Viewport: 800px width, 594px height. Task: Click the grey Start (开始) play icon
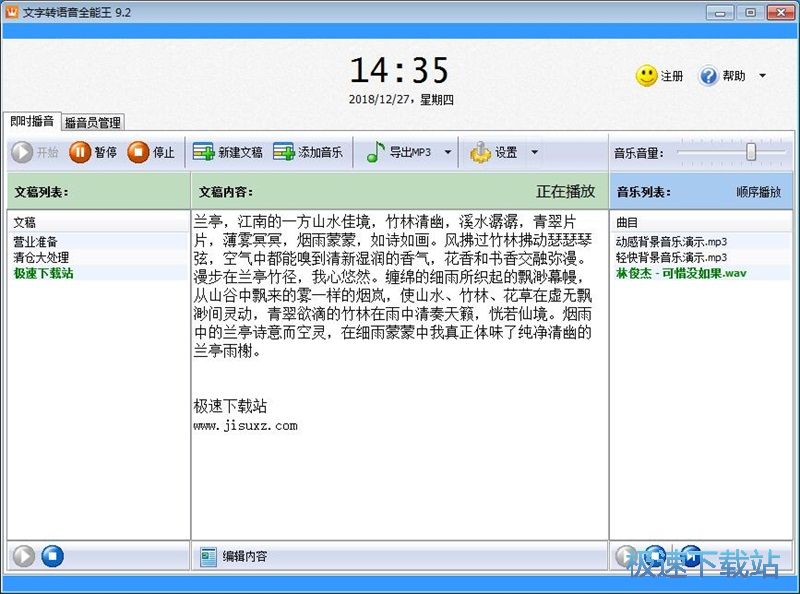point(22,152)
